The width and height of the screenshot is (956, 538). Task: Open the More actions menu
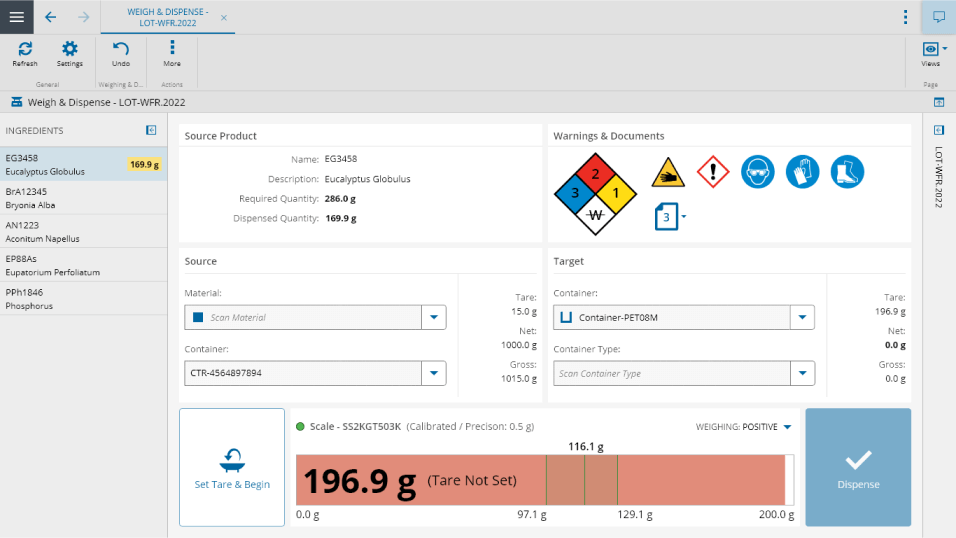172,53
